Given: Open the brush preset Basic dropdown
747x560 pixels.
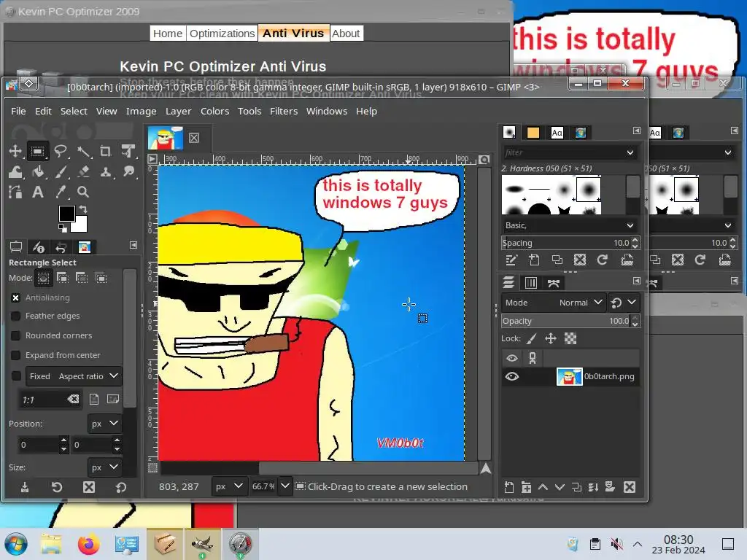Looking at the screenshot, I should click(x=570, y=225).
